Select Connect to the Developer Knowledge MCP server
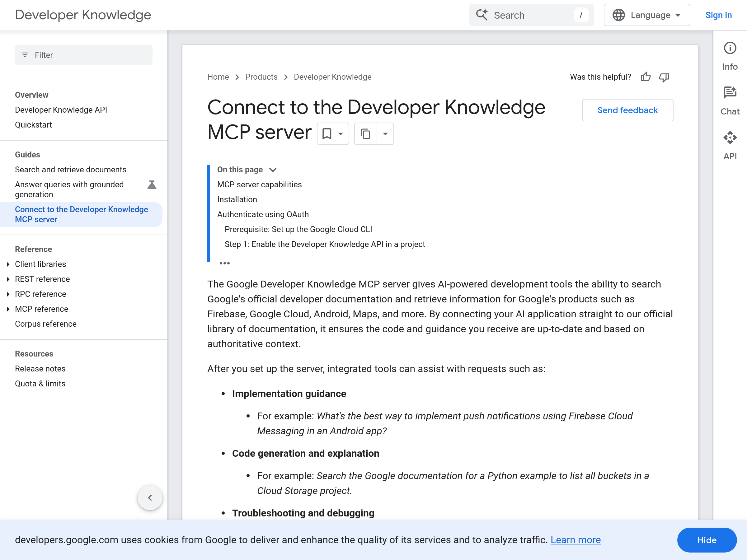 pos(81,214)
